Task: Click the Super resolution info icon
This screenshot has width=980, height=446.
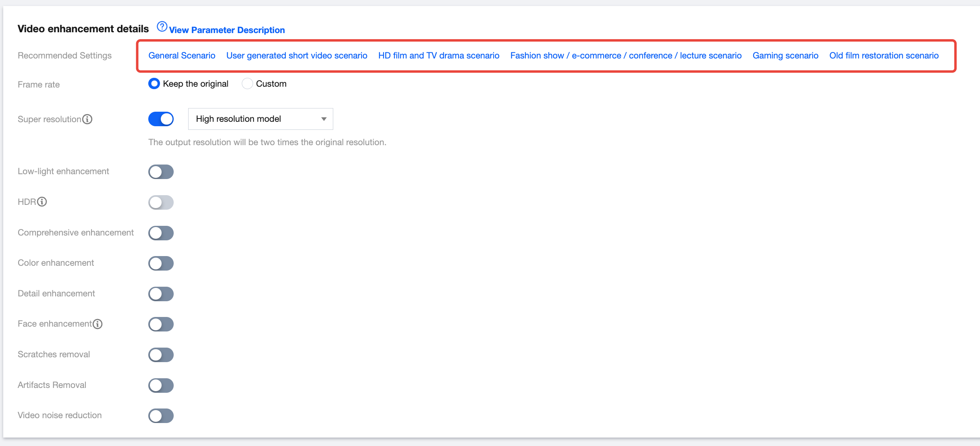Action: point(87,119)
